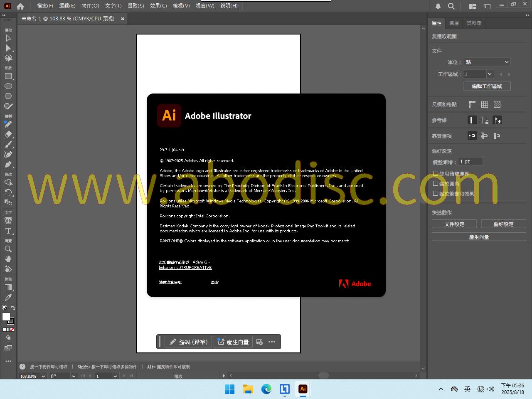Toggle lock guides icon
This screenshot has height=399, width=532.
tap(485, 120)
